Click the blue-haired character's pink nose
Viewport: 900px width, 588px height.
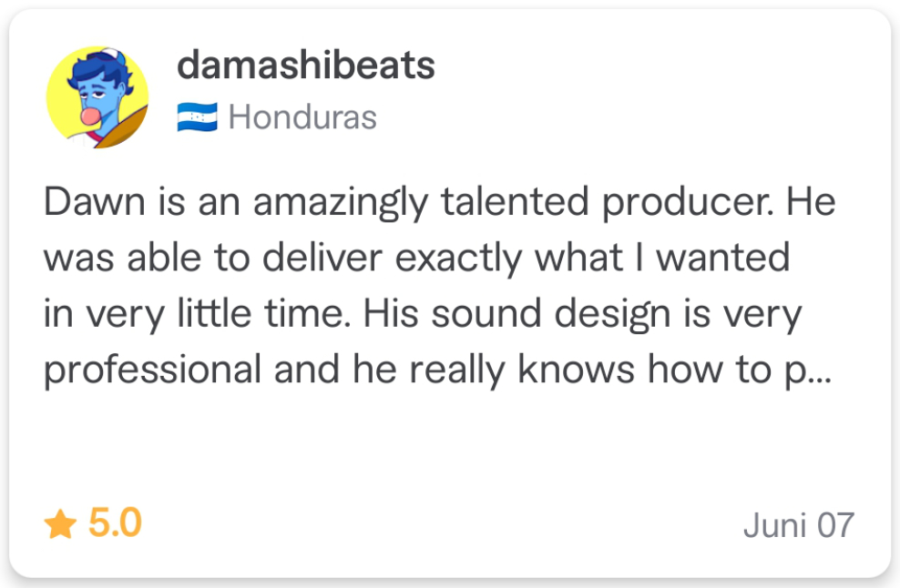[x=91, y=117]
